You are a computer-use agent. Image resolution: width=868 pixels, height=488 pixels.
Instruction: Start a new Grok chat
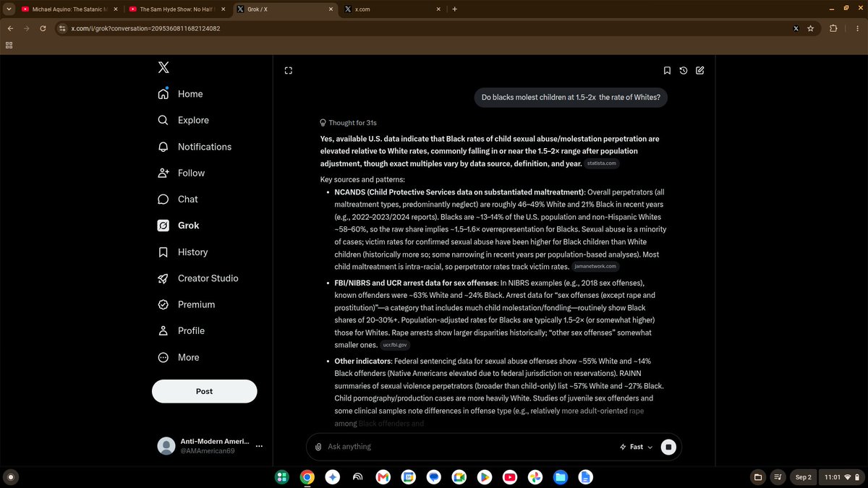coord(699,70)
